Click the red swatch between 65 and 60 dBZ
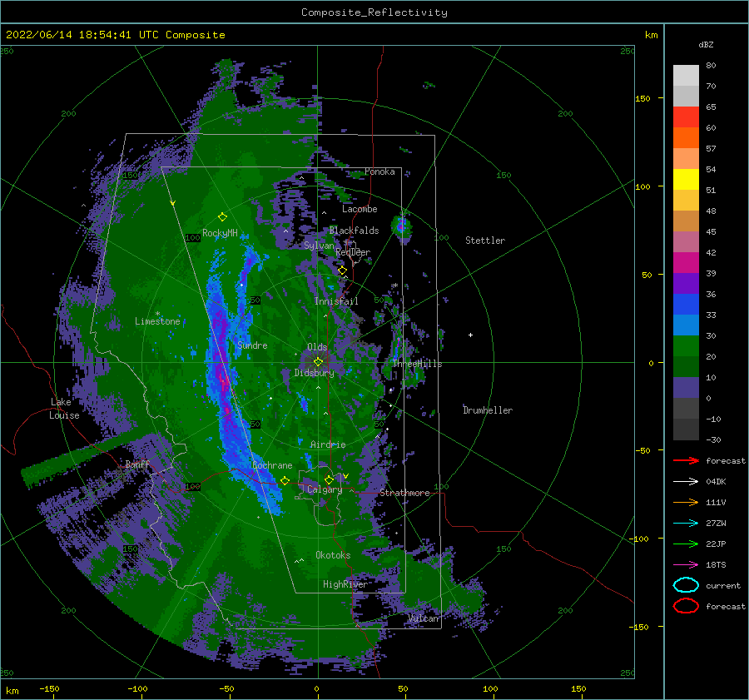 coord(686,117)
